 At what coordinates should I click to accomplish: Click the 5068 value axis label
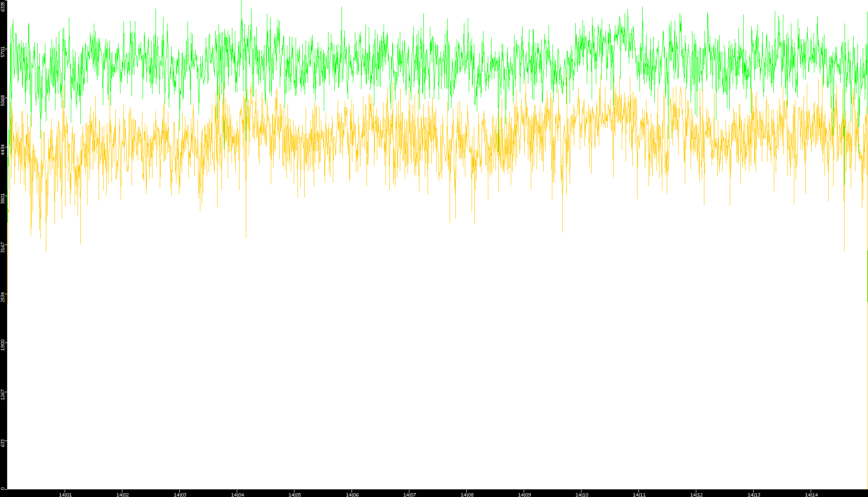[3, 100]
